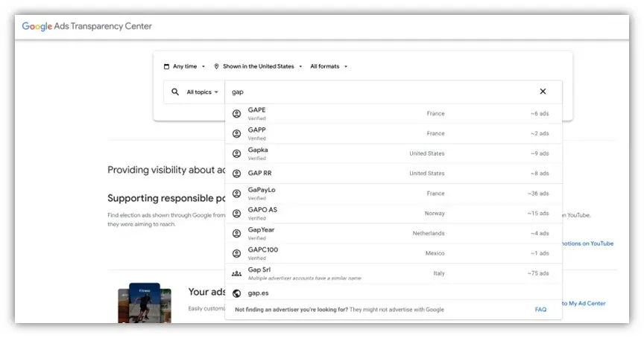Click the GAPP advertiser profile icon
Viewport: 644px width, 338px height.
(x=236, y=134)
